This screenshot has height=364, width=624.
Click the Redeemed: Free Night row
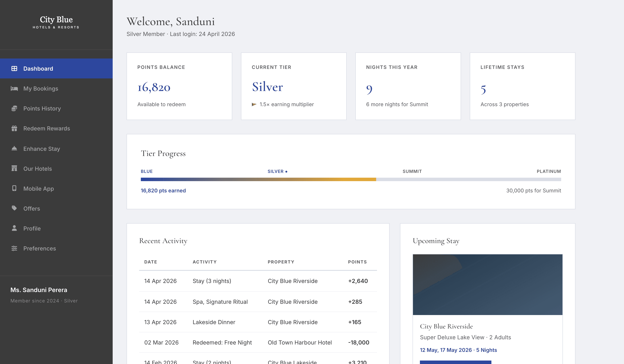pyautogui.click(x=258, y=343)
